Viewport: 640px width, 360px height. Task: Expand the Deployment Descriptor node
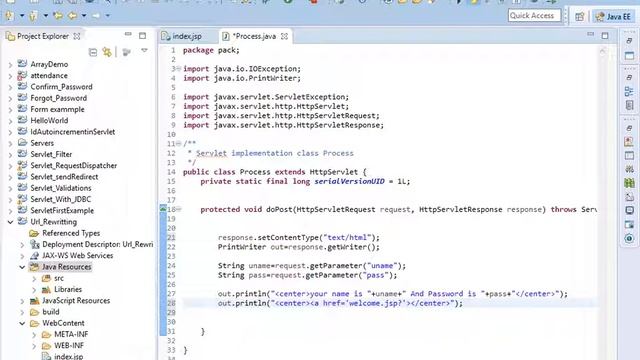22,244
